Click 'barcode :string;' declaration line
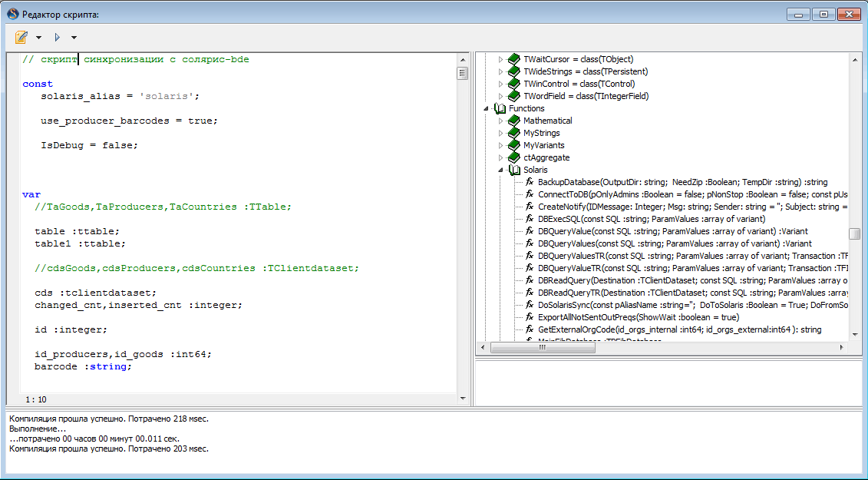 pos(83,366)
